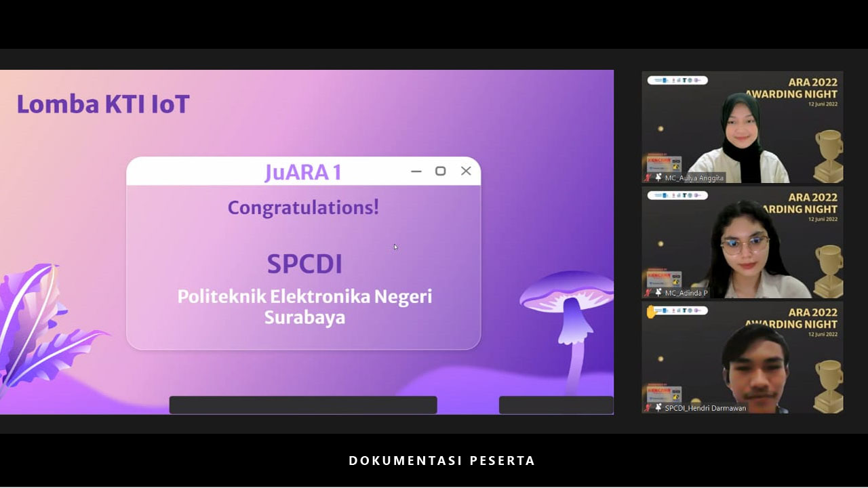Image resolution: width=868 pixels, height=488 pixels.
Task: Click the long black bar below the slide
Action: coord(303,405)
